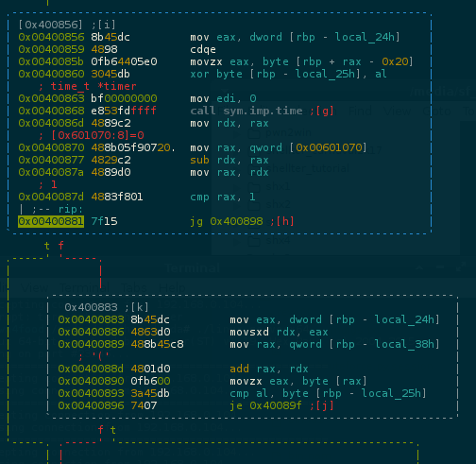Click the xor byte instruction at 0x00400860
Viewport: 476px width, 464px height.
[x=288, y=74]
